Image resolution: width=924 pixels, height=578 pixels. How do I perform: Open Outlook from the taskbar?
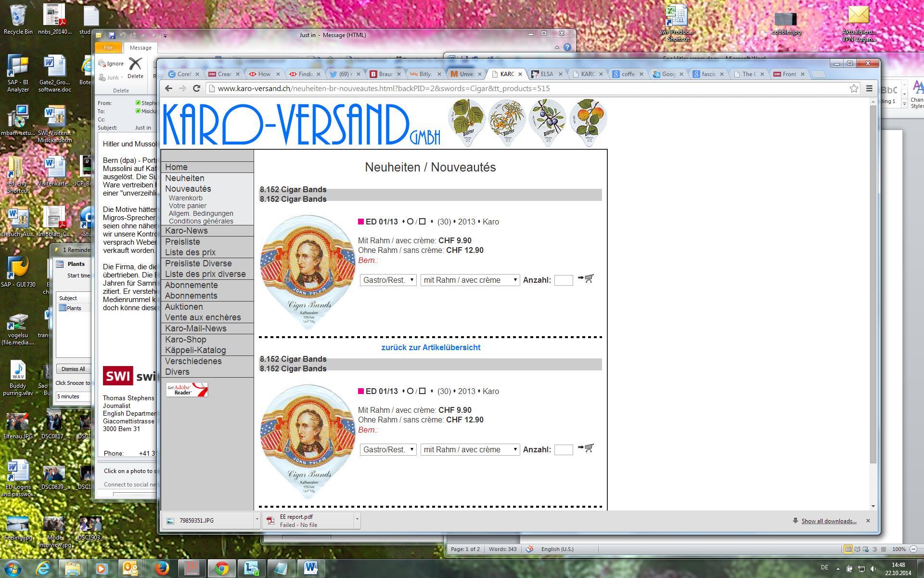(x=131, y=568)
